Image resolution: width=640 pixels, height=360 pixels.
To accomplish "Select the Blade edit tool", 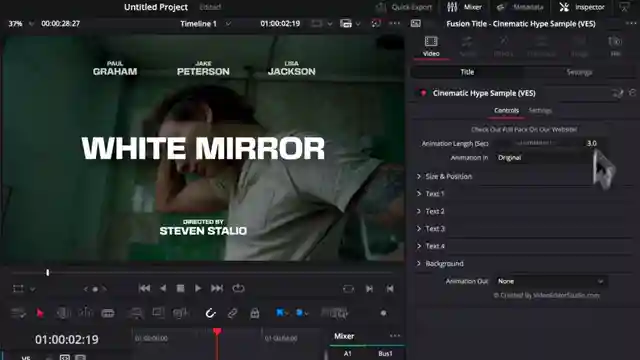I will pyautogui.click(x=108, y=313).
